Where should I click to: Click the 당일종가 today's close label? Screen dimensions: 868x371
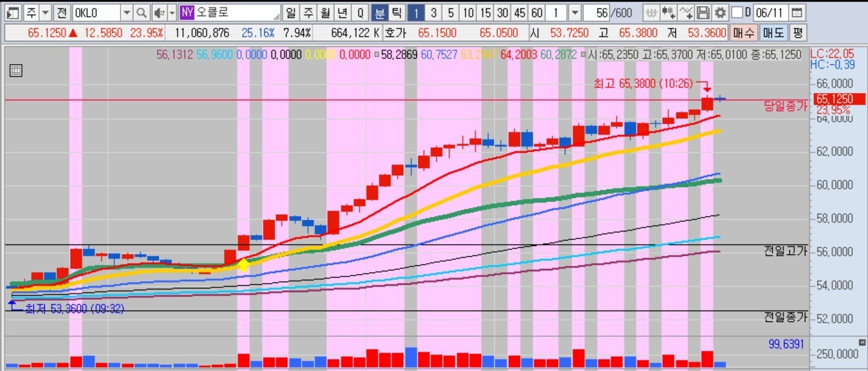785,106
